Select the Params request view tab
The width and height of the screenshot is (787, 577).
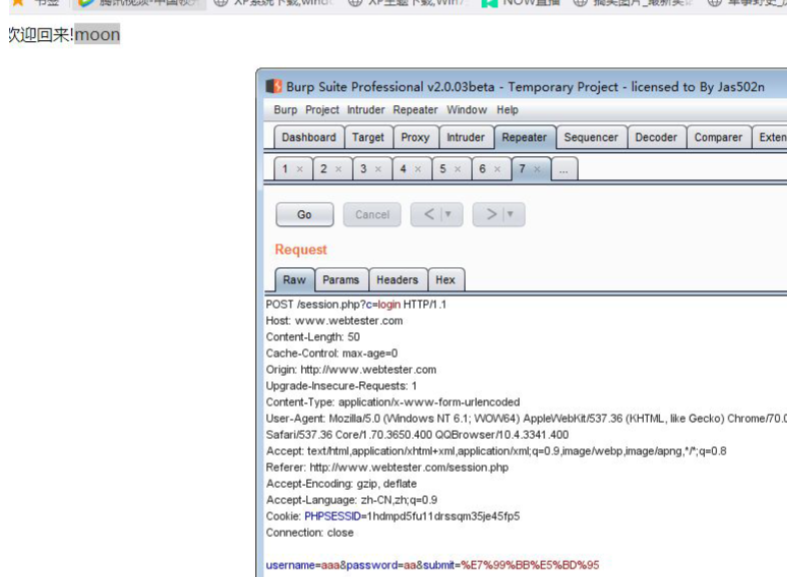341,281
